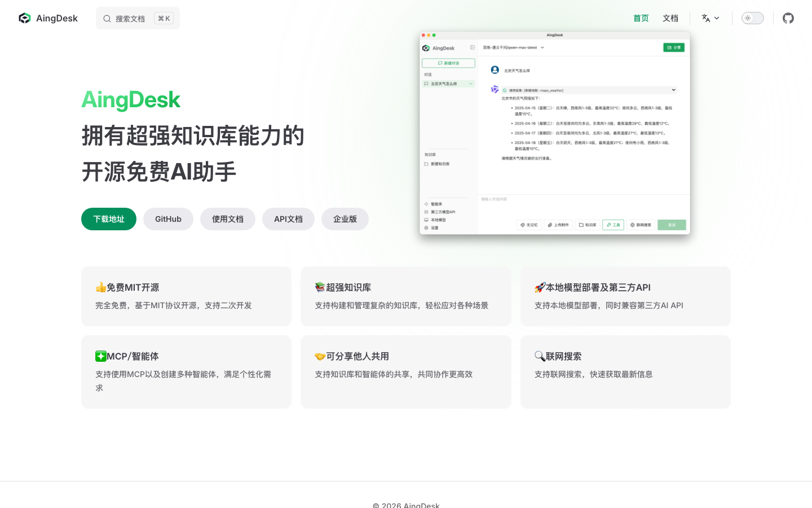Click the text 完全免费，基于MIT协议开源，支持二次开发
The height and width of the screenshot is (508, 812).
[x=174, y=305]
